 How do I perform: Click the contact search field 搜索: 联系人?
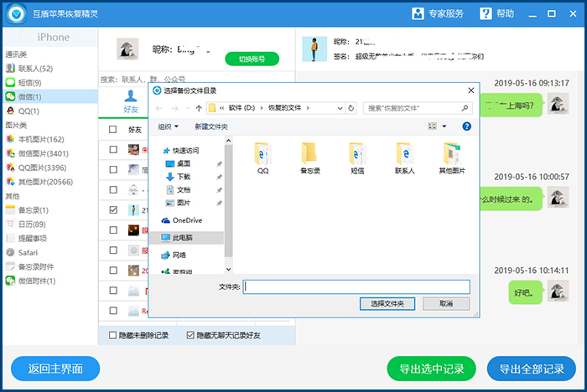pyautogui.click(x=196, y=80)
